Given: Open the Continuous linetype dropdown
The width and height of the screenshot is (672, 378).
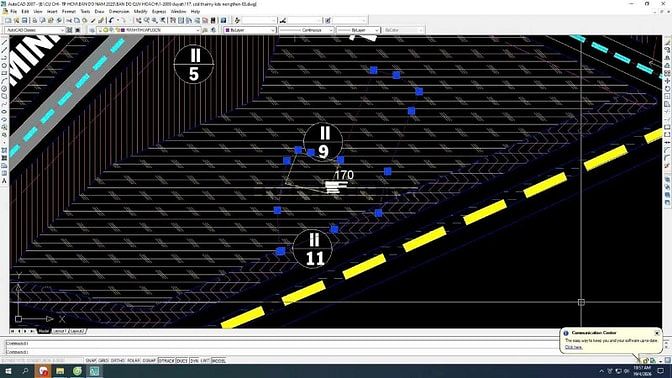Looking at the screenshot, I should coord(306,30).
